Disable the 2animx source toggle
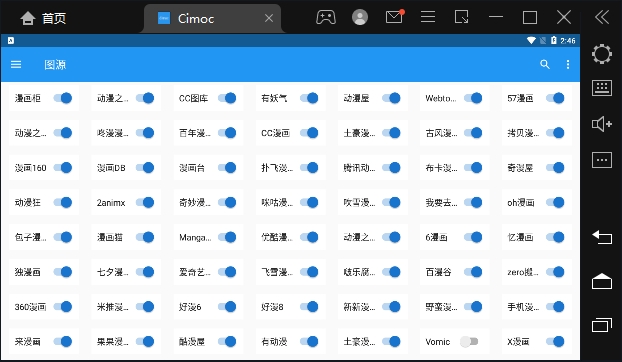 (x=145, y=203)
